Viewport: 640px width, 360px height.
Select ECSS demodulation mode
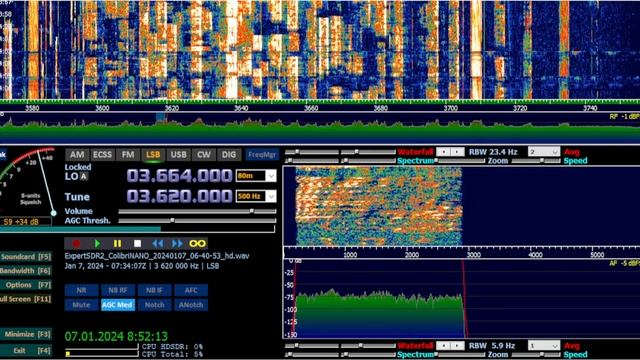click(x=102, y=155)
